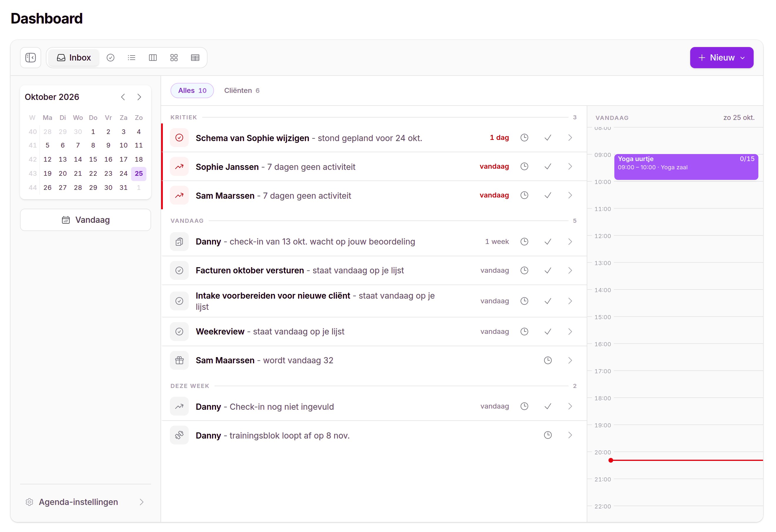Snooze Sophie Janssen inactivity alert clock
The height and width of the screenshot is (532, 776).
click(524, 166)
